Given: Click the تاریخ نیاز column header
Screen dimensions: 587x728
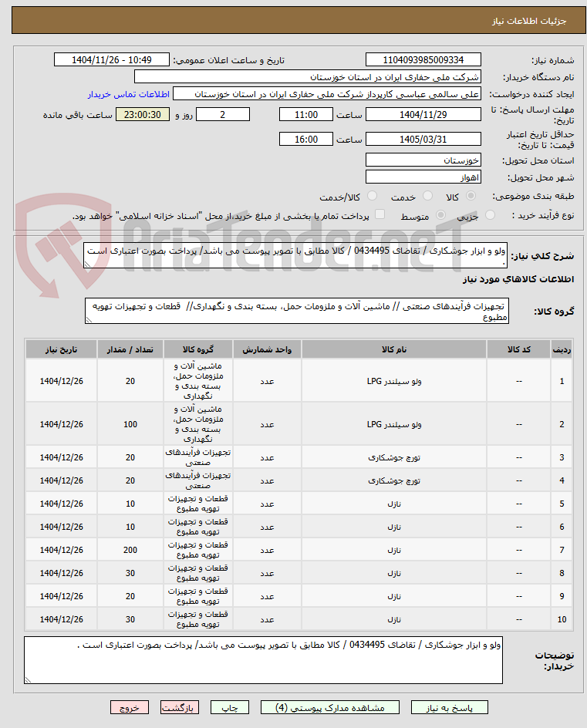Looking at the screenshot, I should click(61, 349).
